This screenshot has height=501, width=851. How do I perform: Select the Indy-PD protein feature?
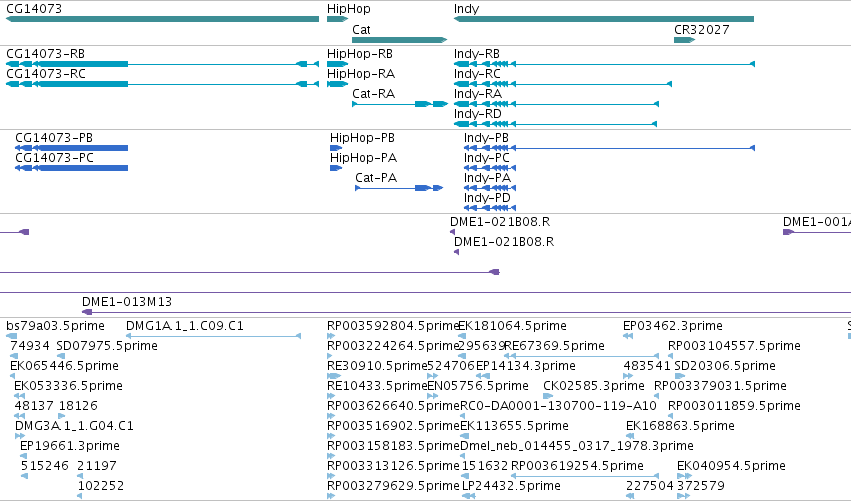490,208
